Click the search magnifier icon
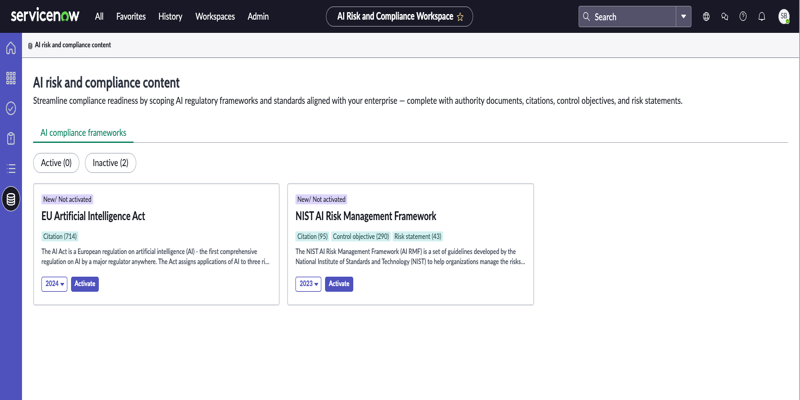The image size is (800, 400). tap(586, 17)
